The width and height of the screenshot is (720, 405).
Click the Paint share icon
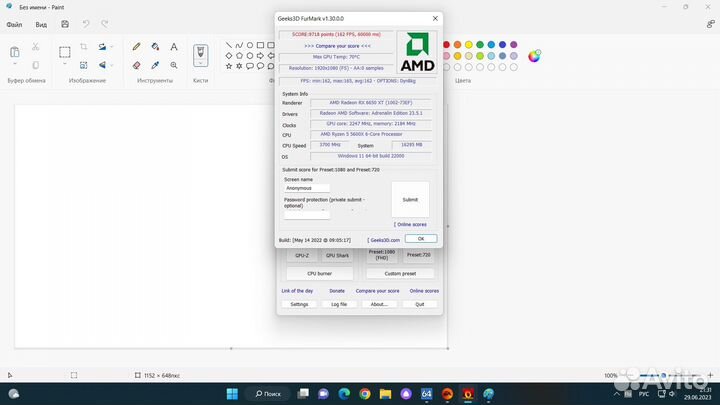[710, 24]
